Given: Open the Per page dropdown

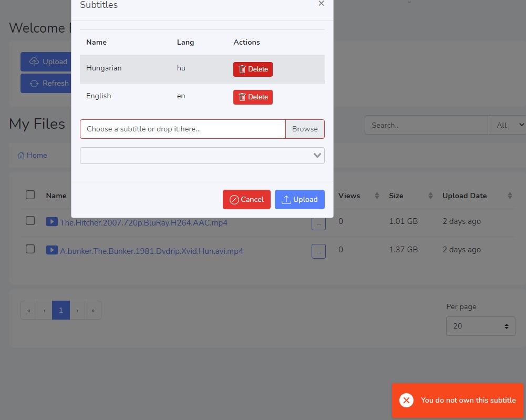Looking at the screenshot, I should click(x=480, y=326).
